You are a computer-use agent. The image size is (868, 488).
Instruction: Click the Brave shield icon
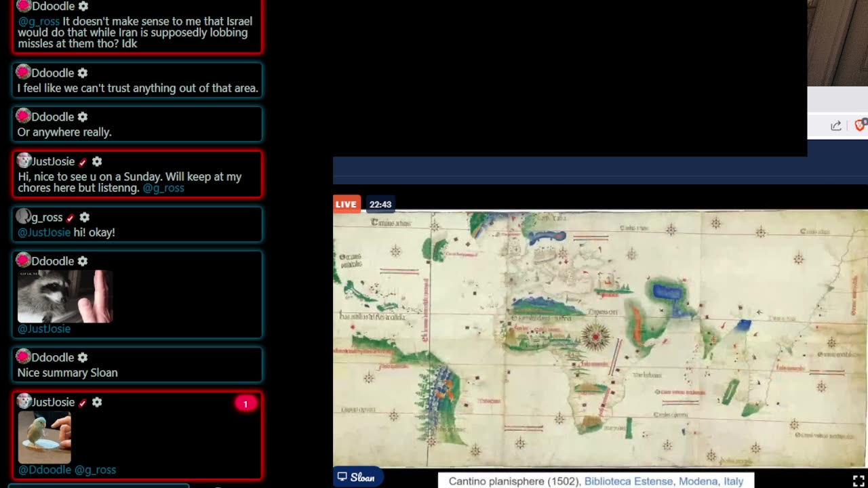[x=861, y=125]
